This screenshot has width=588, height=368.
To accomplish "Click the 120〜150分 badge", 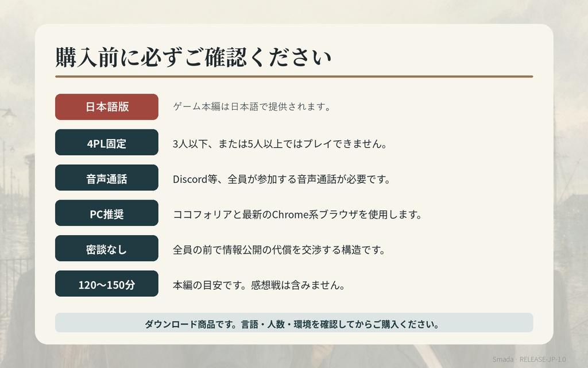I will (x=106, y=283).
